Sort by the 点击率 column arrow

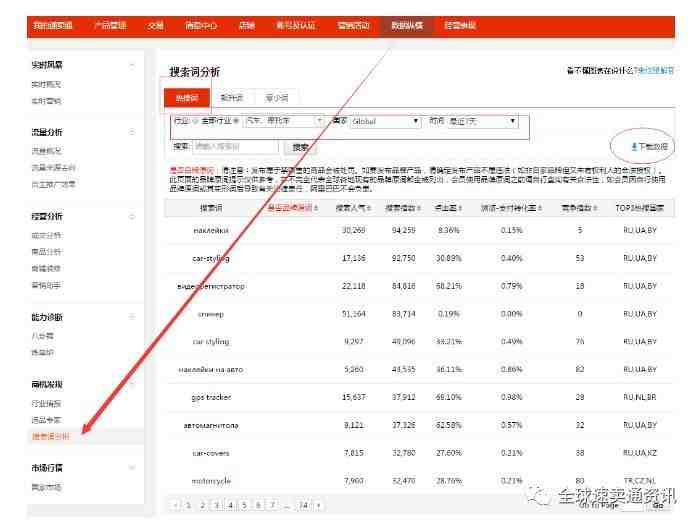(460, 208)
